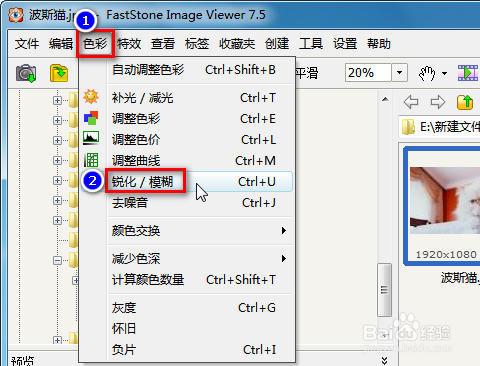Open the 工具 menu
This screenshot has height=366, width=480.
point(311,44)
